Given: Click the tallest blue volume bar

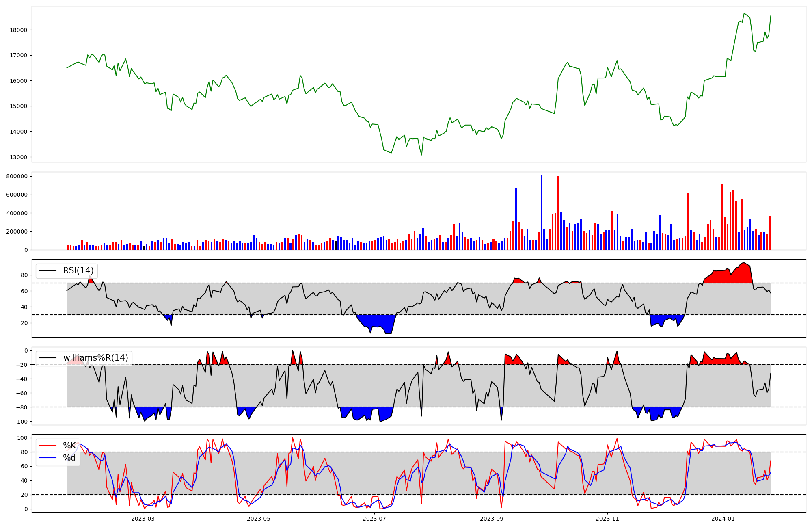Looking at the screenshot, I should (542, 213).
